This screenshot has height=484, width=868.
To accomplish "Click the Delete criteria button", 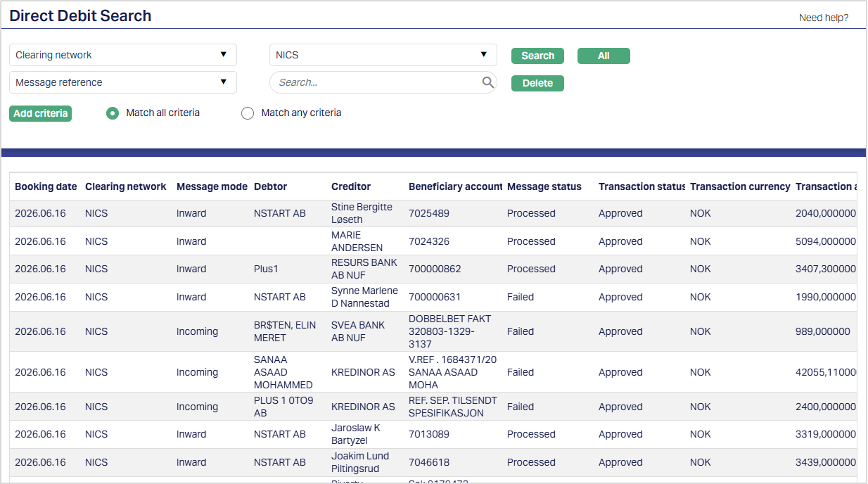I will click(538, 83).
